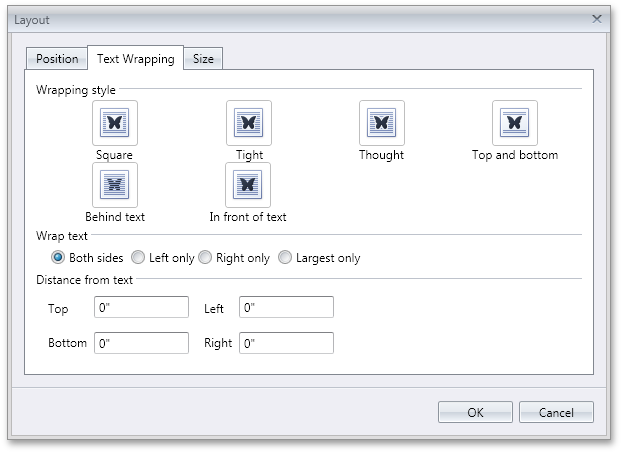Focus the Bottom distance input field

tap(141, 343)
